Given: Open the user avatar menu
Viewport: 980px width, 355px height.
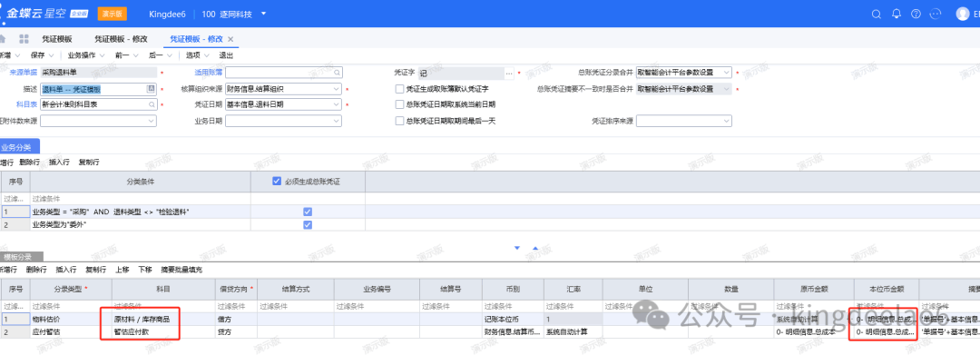Looking at the screenshot, I should tap(963, 14).
